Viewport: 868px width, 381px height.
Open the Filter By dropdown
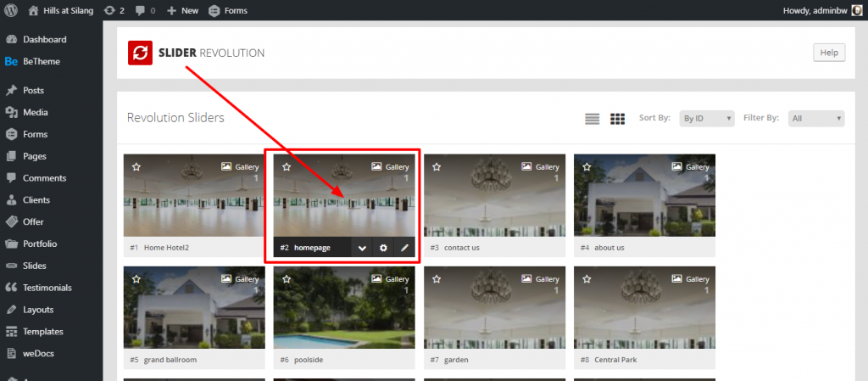[x=816, y=119]
